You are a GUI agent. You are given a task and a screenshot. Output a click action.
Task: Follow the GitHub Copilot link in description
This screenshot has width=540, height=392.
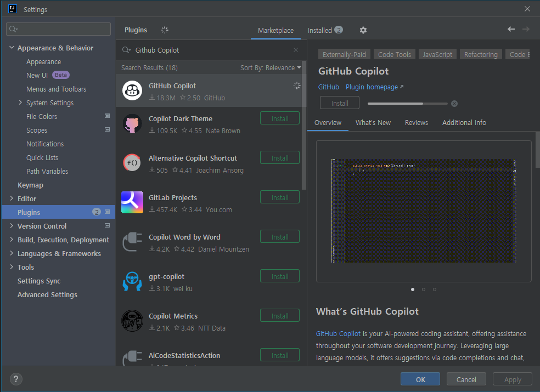click(338, 333)
